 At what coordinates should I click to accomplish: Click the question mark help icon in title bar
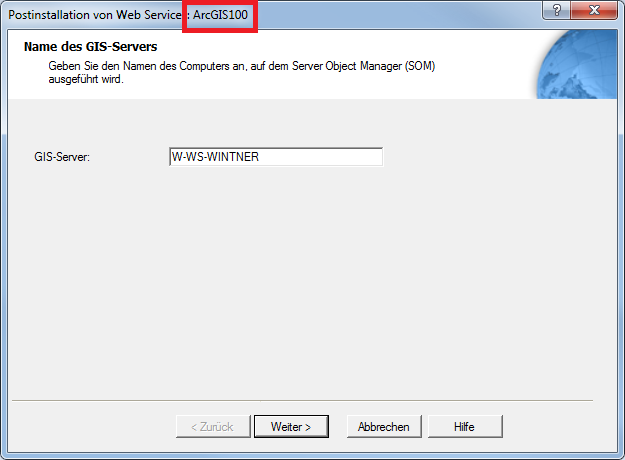coord(556,10)
